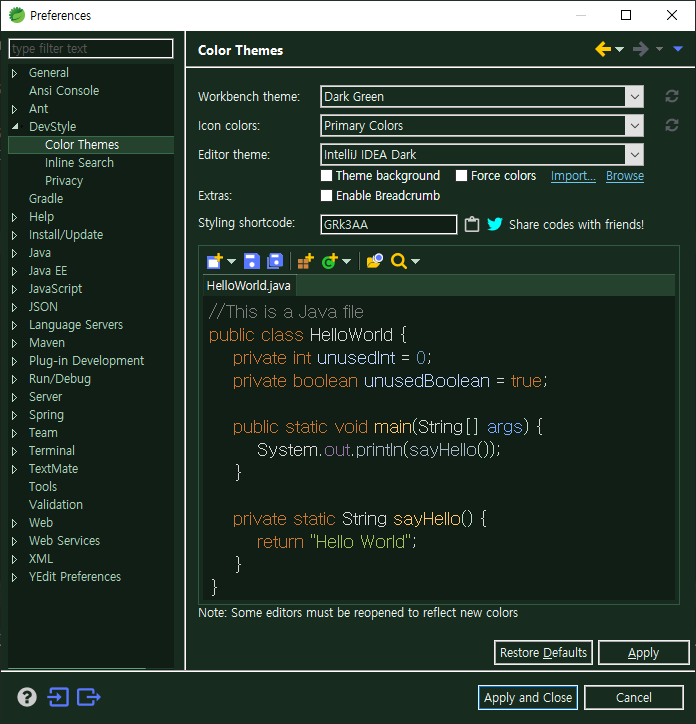Click the Restore Defaults button
The height and width of the screenshot is (724, 696).
543,652
